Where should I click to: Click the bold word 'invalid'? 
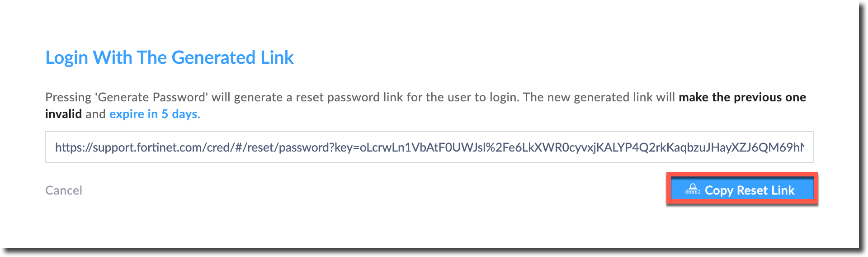(63, 114)
